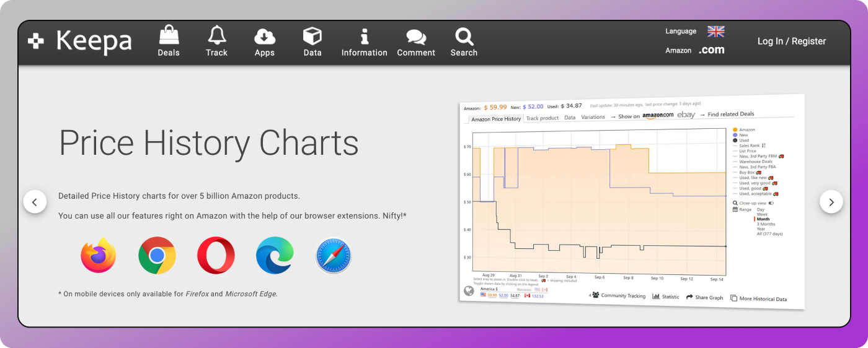Click the Keepa logo

click(80, 41)
